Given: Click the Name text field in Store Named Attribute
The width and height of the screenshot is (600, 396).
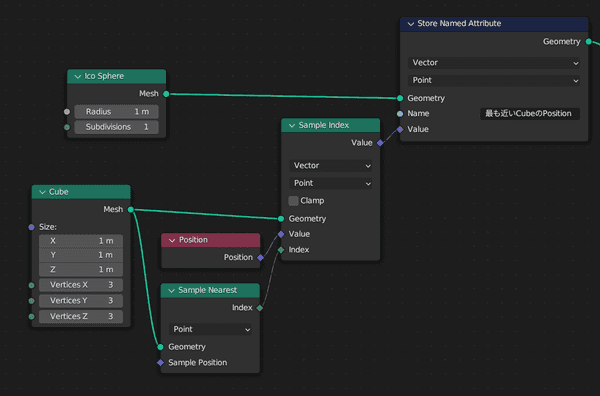Looking at the screenshot, I should (530, 114).
